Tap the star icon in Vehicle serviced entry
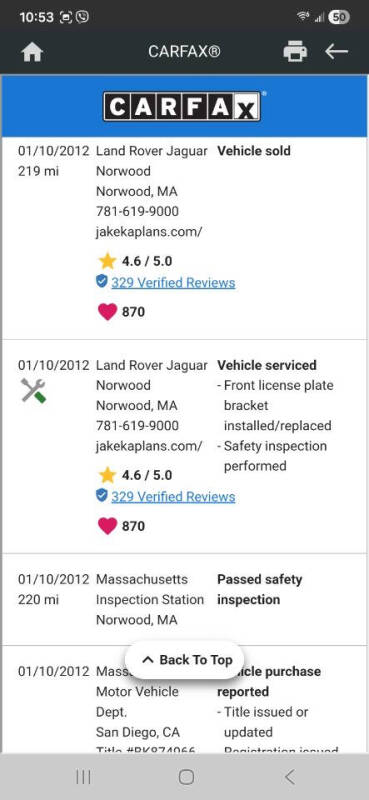The width and height of the screenshot is (369, 800). [107, 475]
